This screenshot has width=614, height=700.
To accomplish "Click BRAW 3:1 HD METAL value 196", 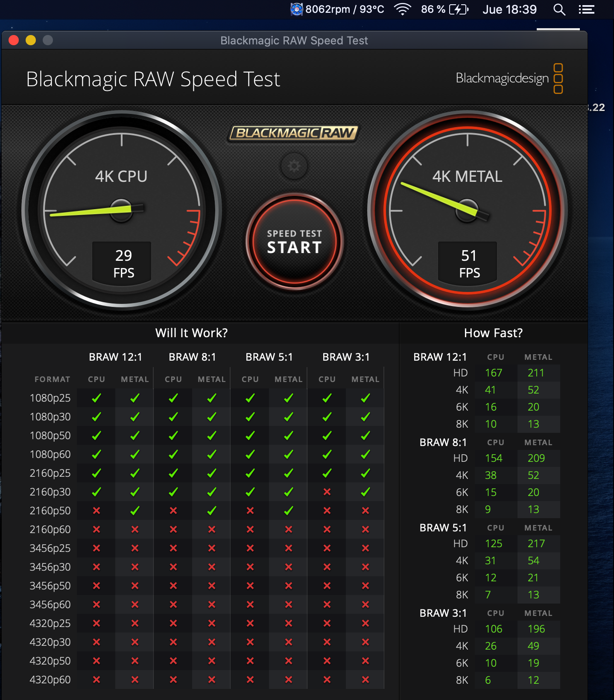I will click(536, 629).
